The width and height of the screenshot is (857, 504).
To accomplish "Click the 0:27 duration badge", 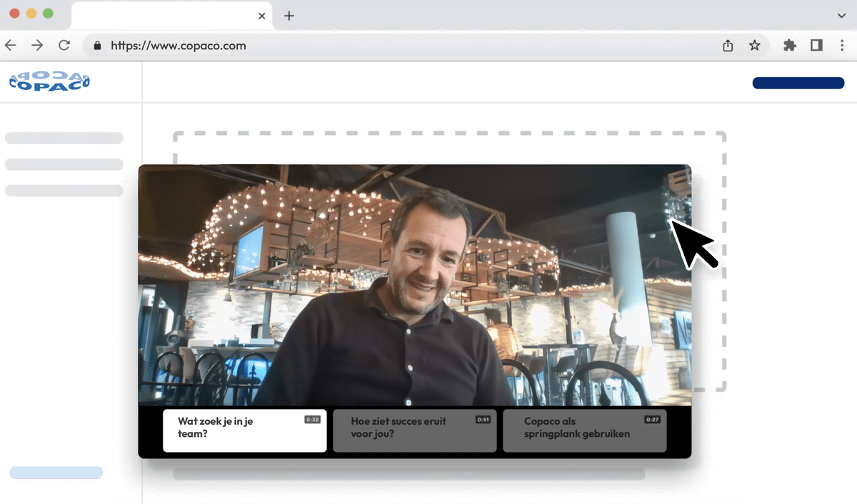I will [x=652, y=420].
